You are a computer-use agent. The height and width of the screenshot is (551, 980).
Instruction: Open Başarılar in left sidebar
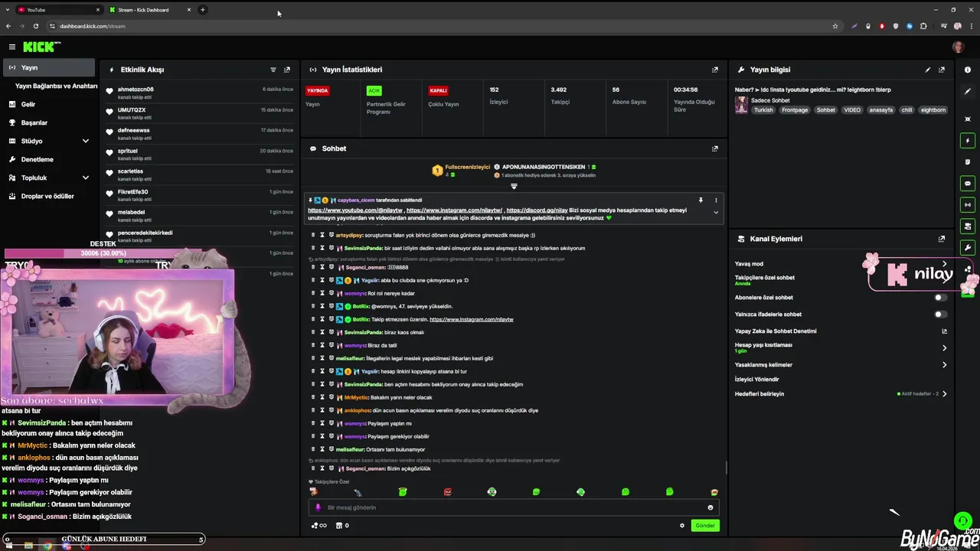click(34, 122)
